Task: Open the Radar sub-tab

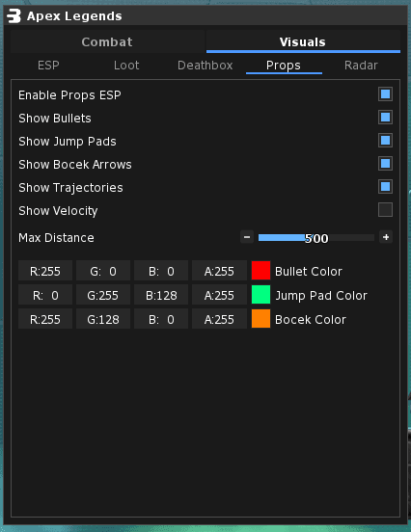Action: click(361, 66)
